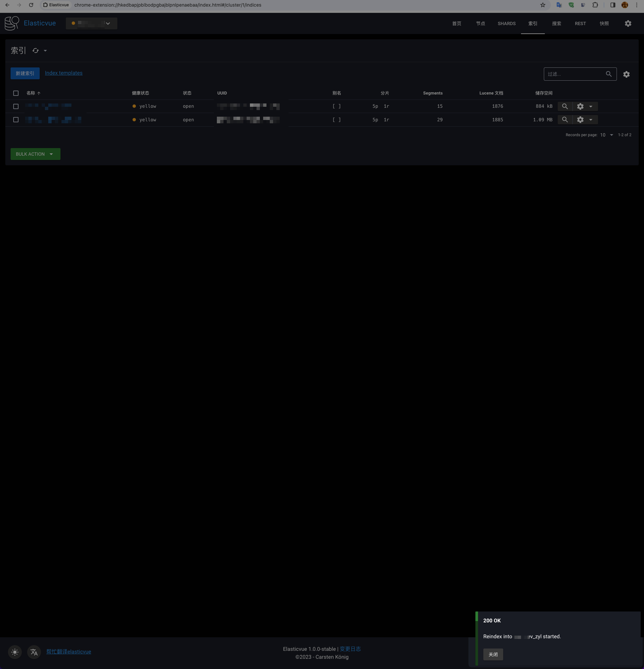Check the row with 1876 Lucene documents

pos(16,106)
